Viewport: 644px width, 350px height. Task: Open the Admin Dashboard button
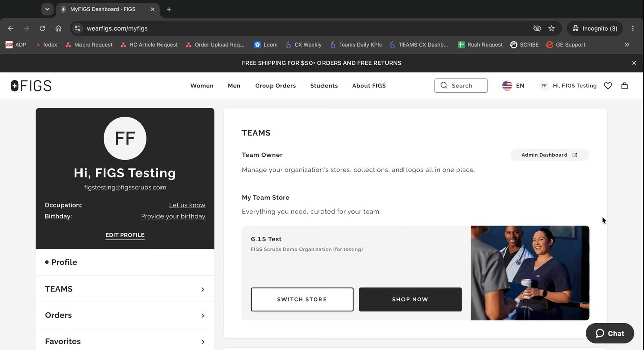[x=549, y=155]
